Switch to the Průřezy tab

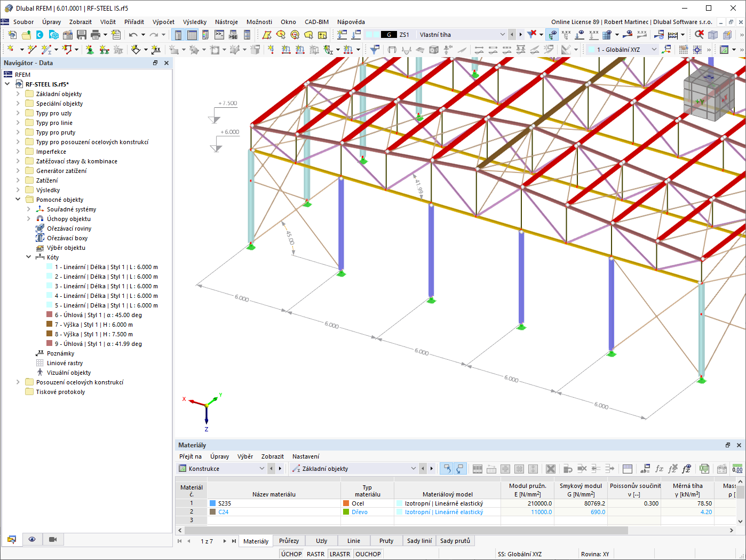click(289, 541)
